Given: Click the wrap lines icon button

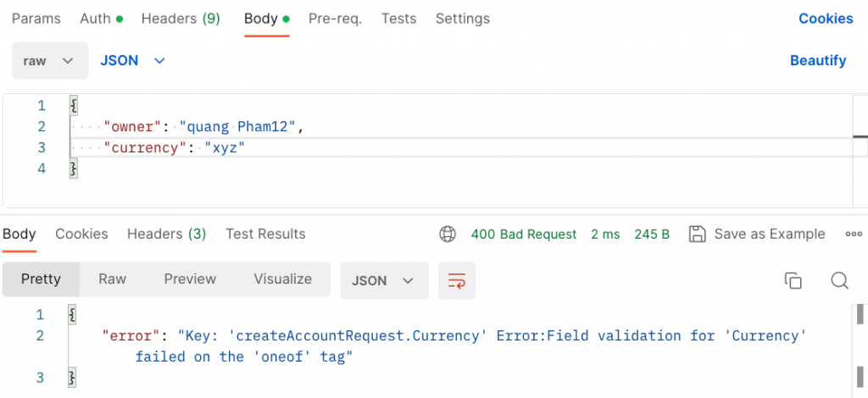Looking at the screenshot, I should tap(457, 280).
